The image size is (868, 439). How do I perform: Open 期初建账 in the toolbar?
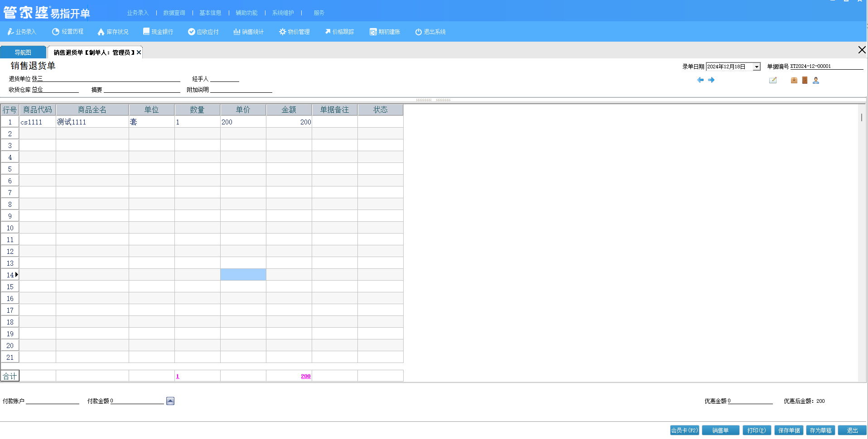pyautogui.click(x=385, y=32)
